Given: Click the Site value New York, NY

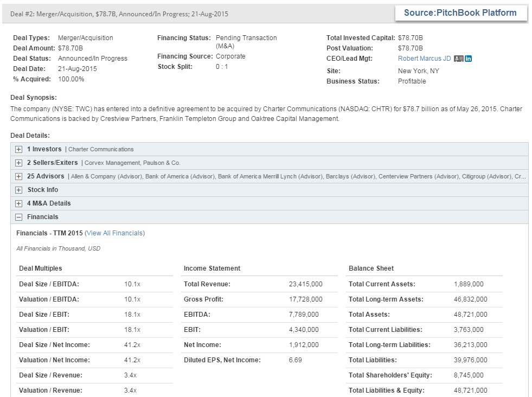Looking at the screenshot, I should tap(418, 71).
